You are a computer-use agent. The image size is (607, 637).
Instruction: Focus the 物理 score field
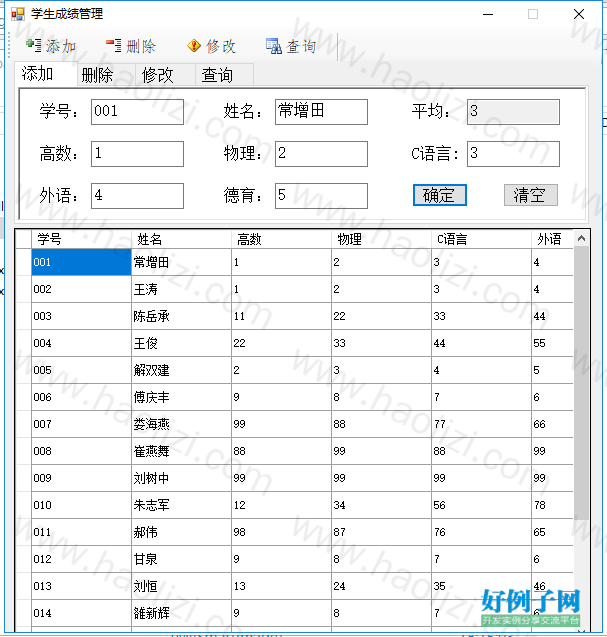(x=321, y=154)
